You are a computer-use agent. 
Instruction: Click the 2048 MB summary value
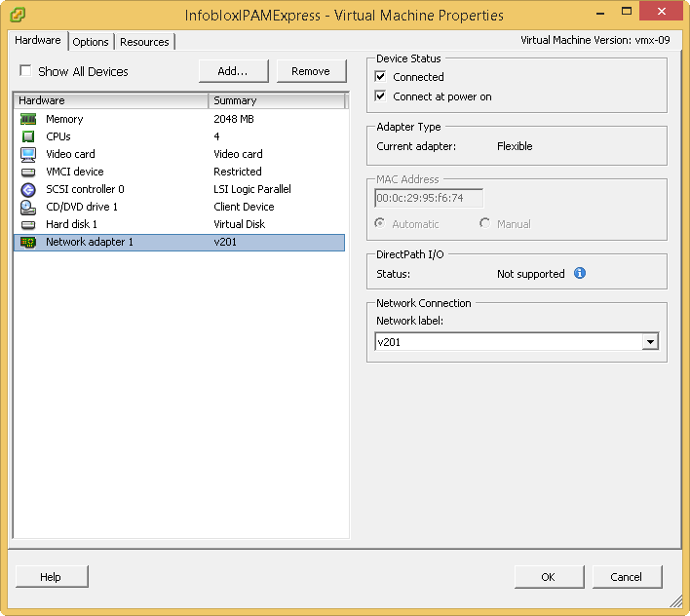[x=234, y=119]
